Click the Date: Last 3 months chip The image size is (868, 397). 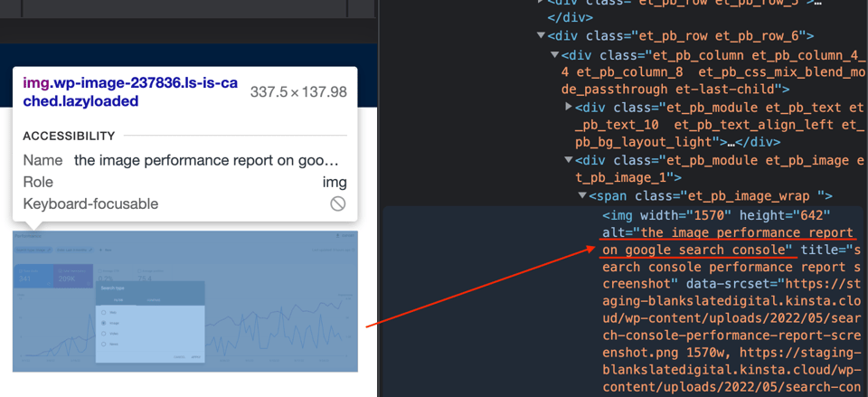click(75, 250)
